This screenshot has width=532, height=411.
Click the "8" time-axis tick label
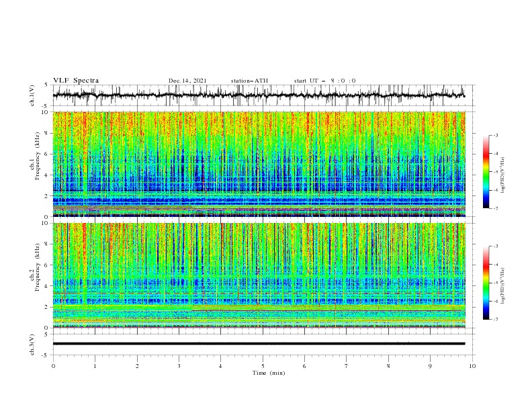[388, 366]
